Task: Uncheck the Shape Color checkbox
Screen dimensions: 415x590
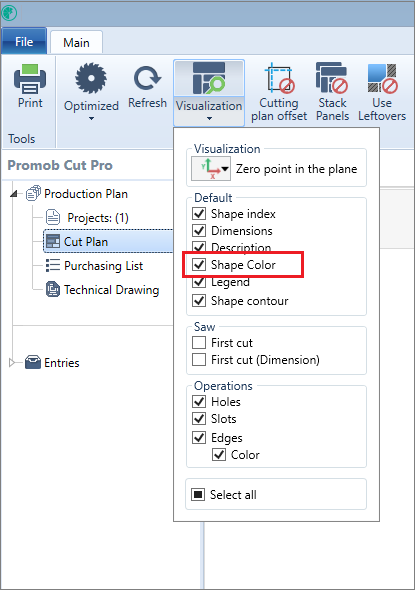Action: coord(199,265)
